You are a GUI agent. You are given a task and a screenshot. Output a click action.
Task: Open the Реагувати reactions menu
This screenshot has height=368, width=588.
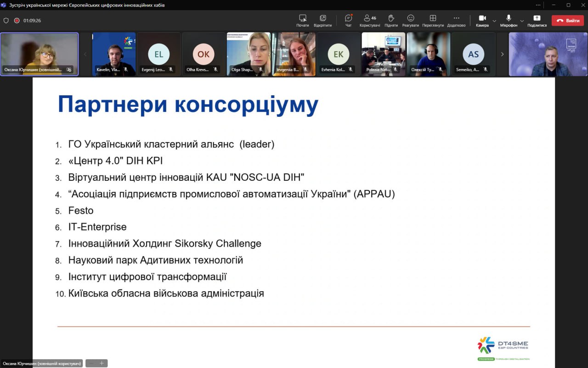pyautogui.click(x=410, y=20)
